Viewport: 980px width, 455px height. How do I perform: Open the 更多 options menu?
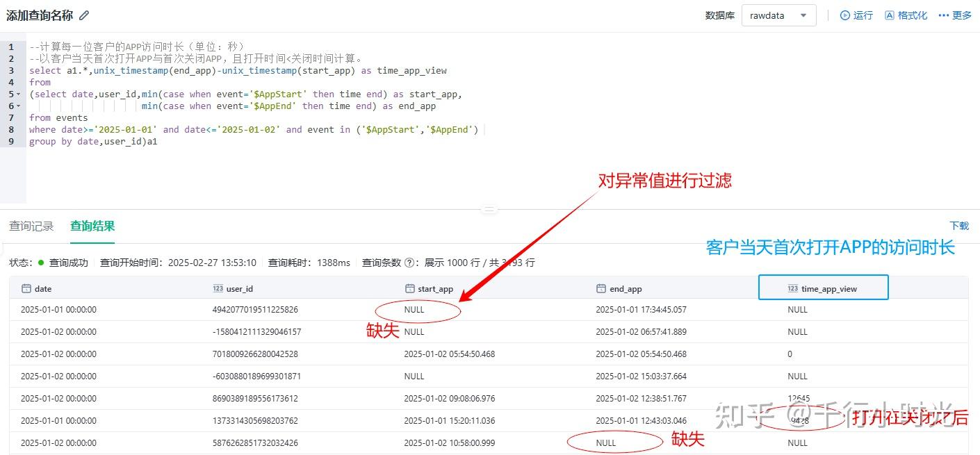point(955,15)
